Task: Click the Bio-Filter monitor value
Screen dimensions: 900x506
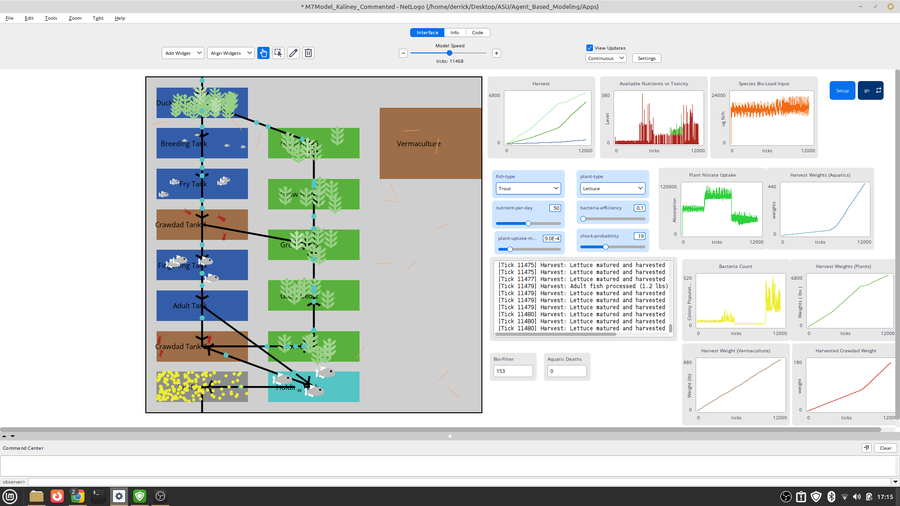Action: 513,371
